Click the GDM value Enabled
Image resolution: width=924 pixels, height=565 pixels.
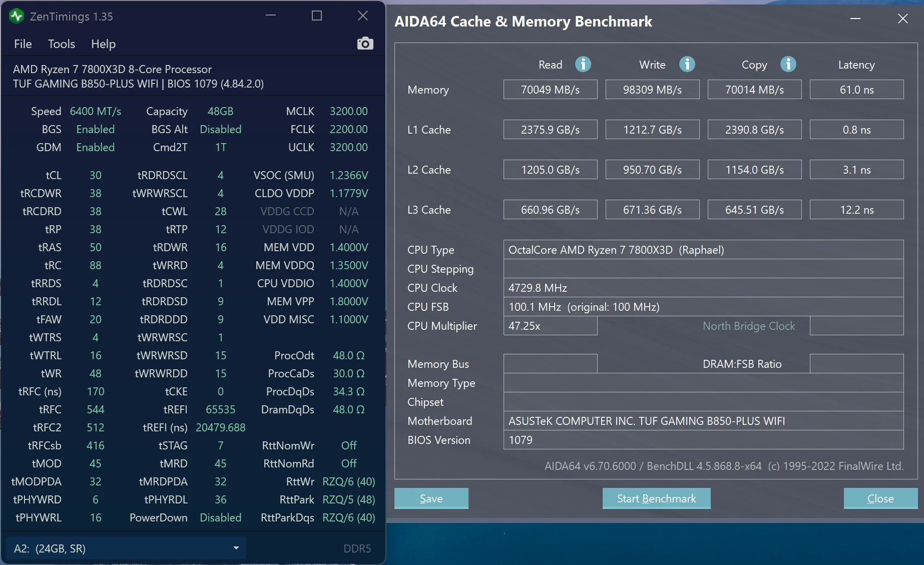pos(96,147)
